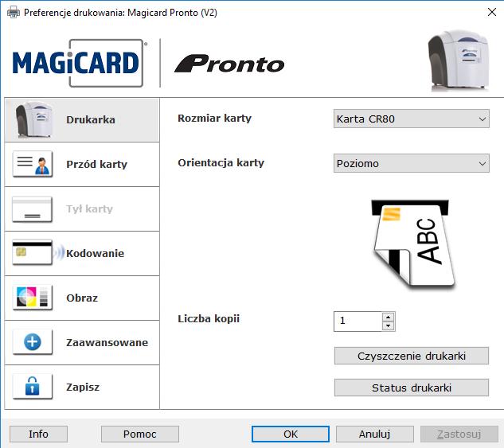
Task: Select the greyed Tył karty tab
Action: [82, 208]
